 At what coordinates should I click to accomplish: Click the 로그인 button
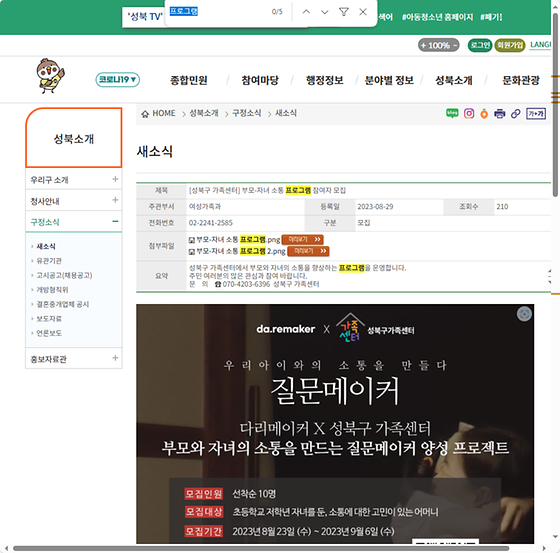[480, 45]
